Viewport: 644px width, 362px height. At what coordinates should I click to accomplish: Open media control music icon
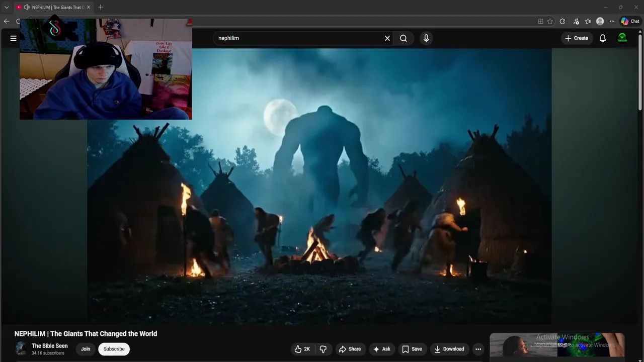576,21
